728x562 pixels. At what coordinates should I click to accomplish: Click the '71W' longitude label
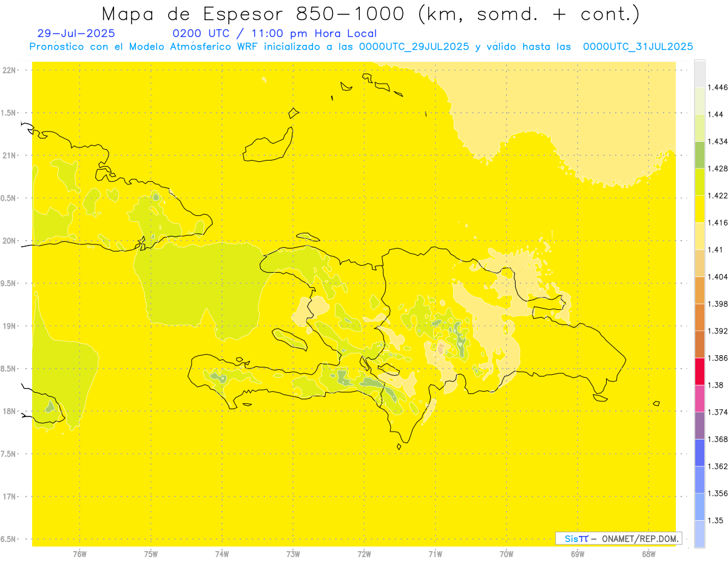click(435, 554)
